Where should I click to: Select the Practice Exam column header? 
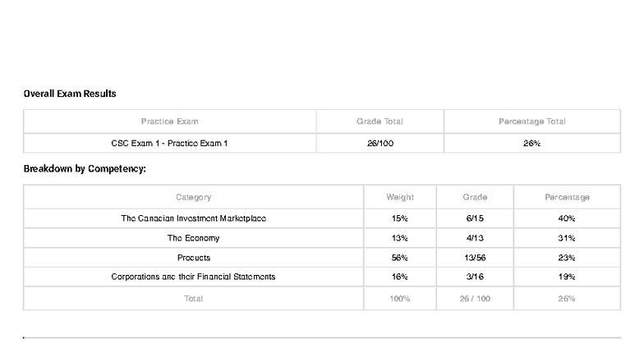169,121
